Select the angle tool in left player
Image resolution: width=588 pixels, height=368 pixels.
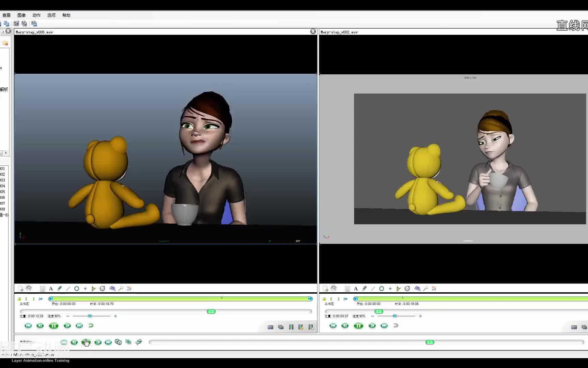click(x=94, y=289)
